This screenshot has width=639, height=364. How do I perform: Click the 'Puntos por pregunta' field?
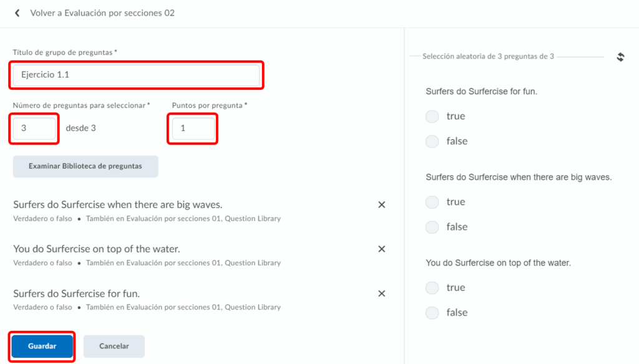click(192, 128)
